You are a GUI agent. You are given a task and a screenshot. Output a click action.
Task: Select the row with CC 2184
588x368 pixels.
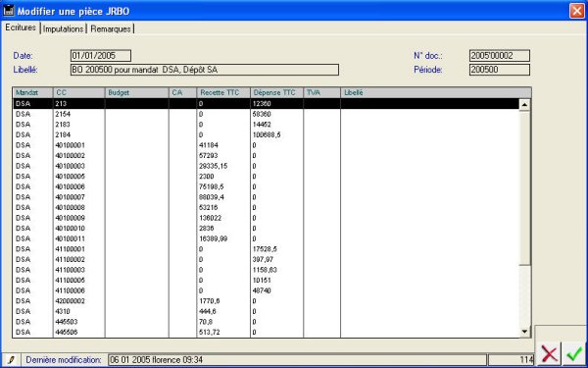pyautogui.click(x=266, y=134)
